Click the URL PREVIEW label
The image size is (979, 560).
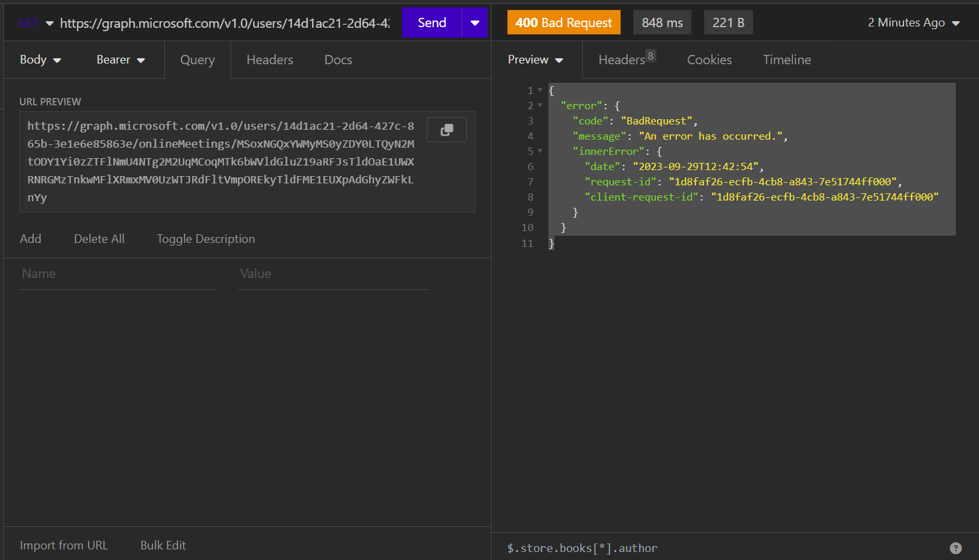[50, 102]
